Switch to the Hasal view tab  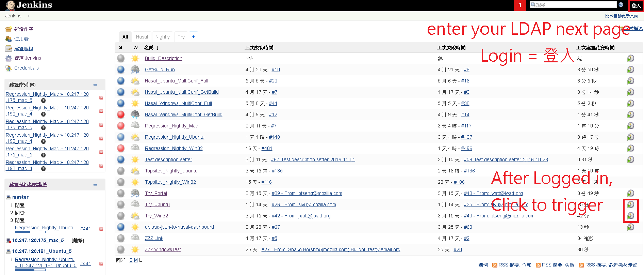tap(142, 37)
